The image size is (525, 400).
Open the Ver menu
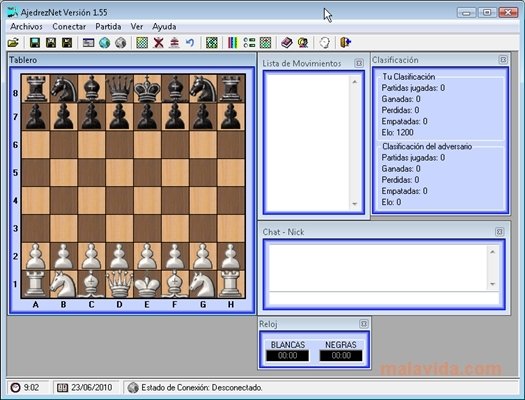click(137, 26)
